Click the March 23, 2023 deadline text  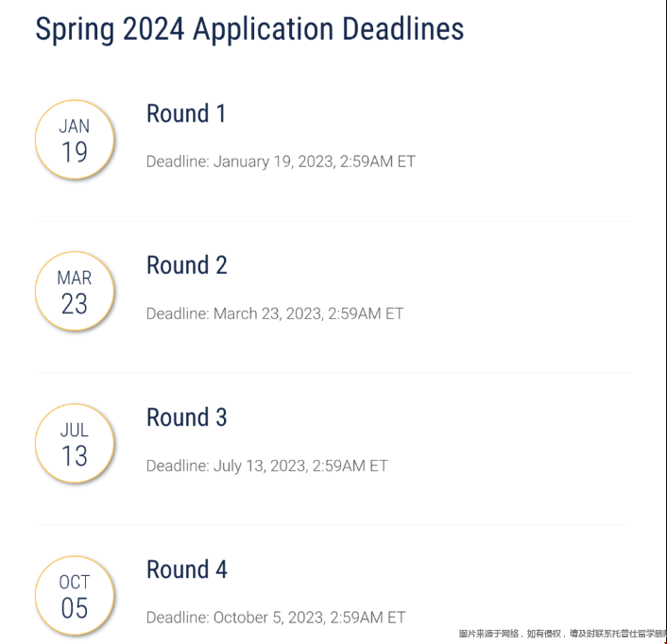tap(275, 314)
